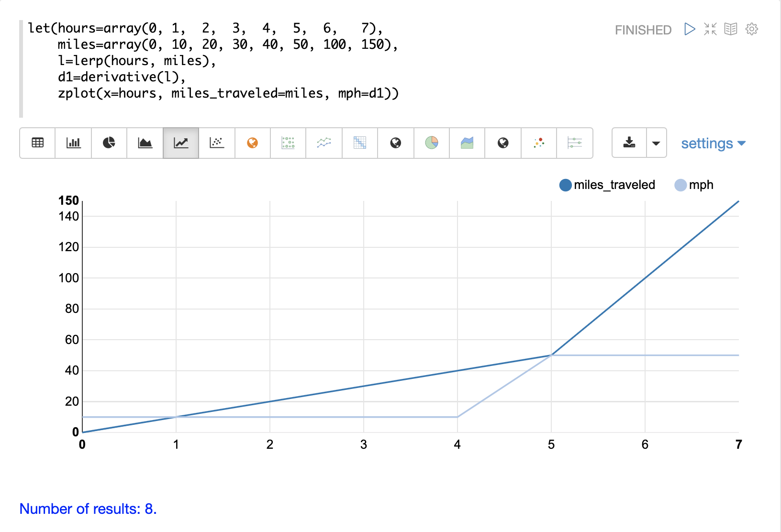Image resolution: width=781 pixels, height=532 pixels.
Task: Click the light blue mph legend dot
Action: tap(681, 185)
